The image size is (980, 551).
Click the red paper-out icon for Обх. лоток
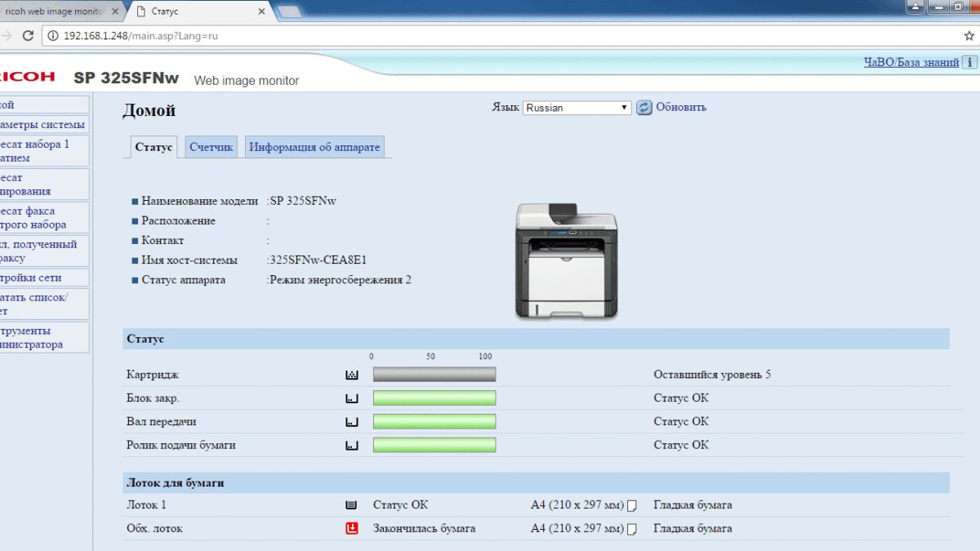tap(352, 528)
